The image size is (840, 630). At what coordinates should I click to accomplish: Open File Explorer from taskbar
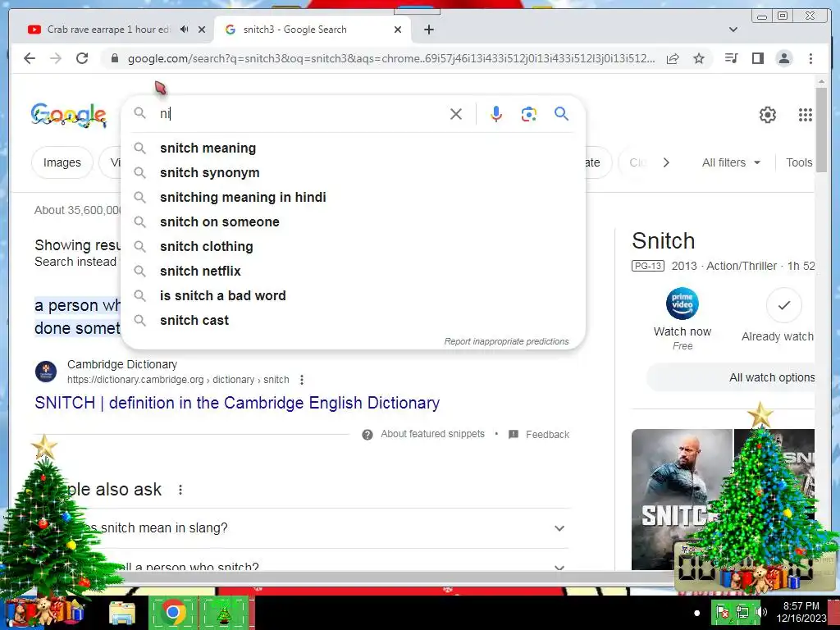coord(122,613)
